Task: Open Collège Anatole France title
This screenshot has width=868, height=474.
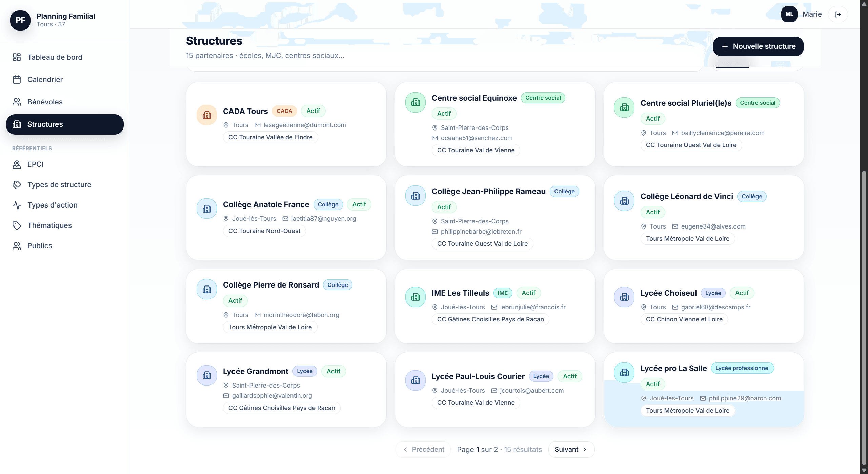Action: click(x=266, y=204)
